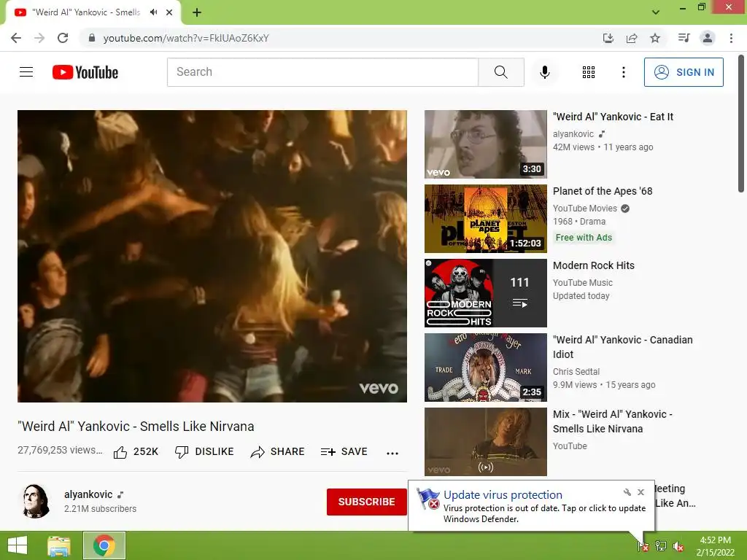Click the browser forward arrow
This screenshot has width=747, height=560.
pos(39,38)
